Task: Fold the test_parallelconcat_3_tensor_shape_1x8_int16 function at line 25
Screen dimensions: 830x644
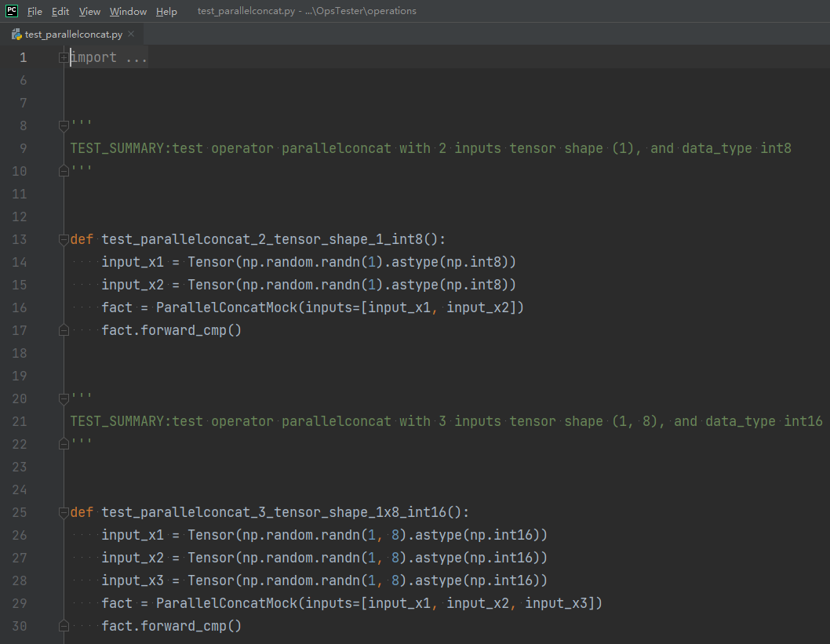Action: click(64, 512)
